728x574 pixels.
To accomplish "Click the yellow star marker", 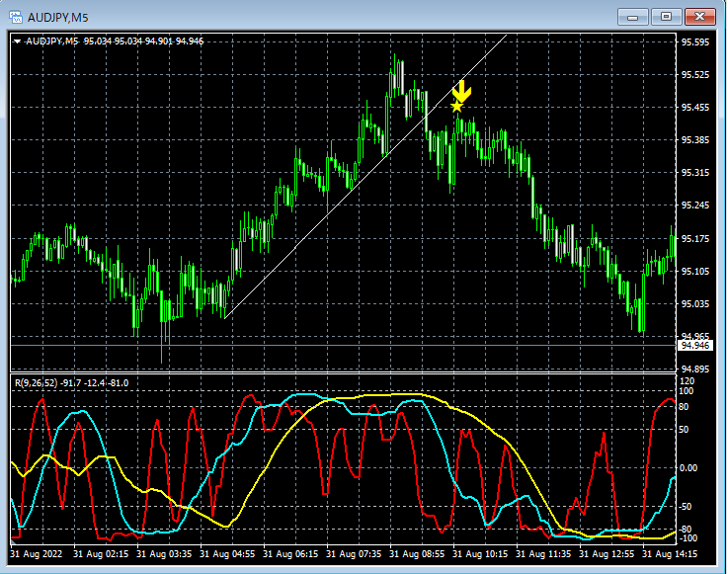I will (457, 107).
